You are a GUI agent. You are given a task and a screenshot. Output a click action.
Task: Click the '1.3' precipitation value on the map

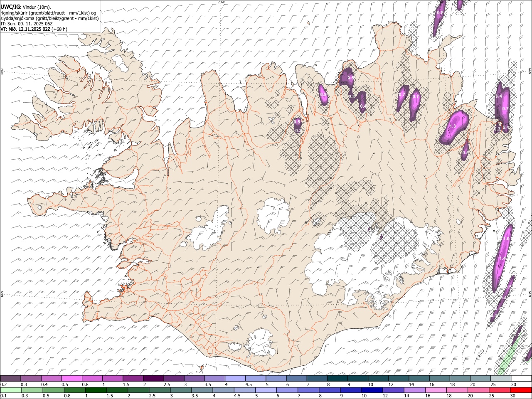pyautogui.click(x=453, y=126)
